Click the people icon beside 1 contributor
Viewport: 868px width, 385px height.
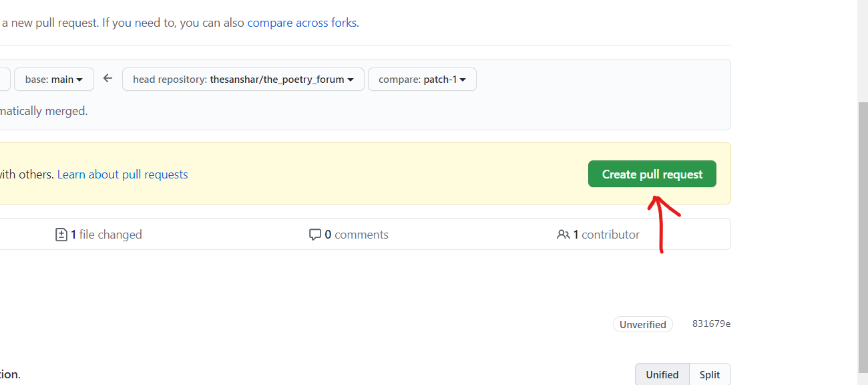(x=563, y=235)
